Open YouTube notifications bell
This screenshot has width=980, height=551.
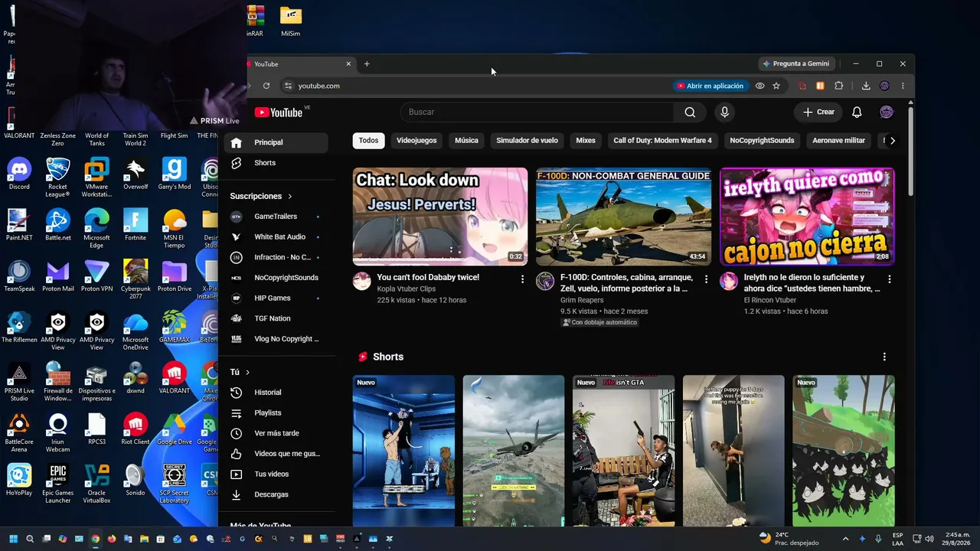click(857, 112)
